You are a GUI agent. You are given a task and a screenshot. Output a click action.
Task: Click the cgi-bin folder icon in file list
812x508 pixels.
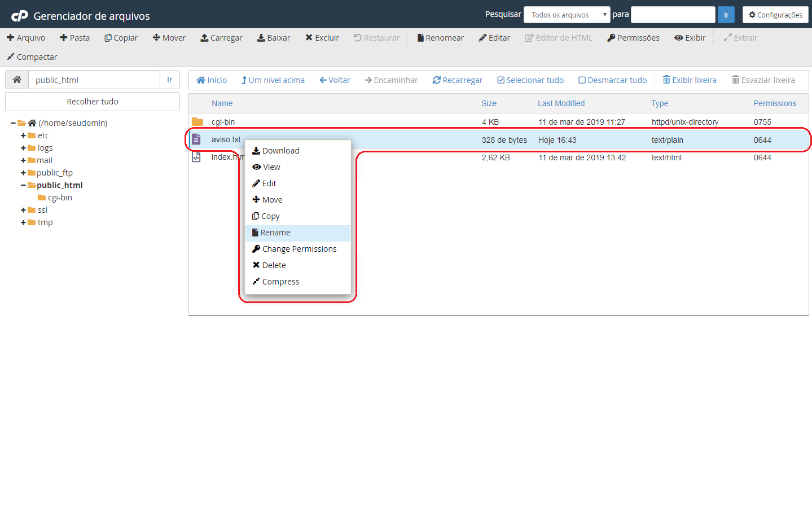pos(197,122)
